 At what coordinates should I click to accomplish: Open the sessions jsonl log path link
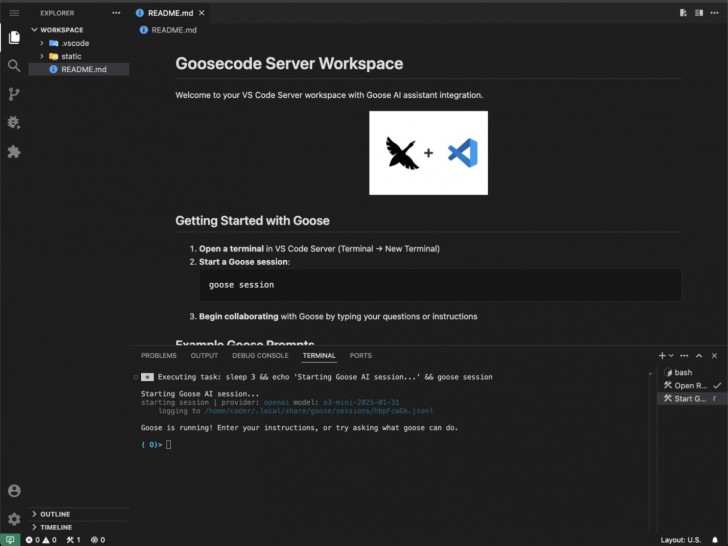[x=319, y=411]
